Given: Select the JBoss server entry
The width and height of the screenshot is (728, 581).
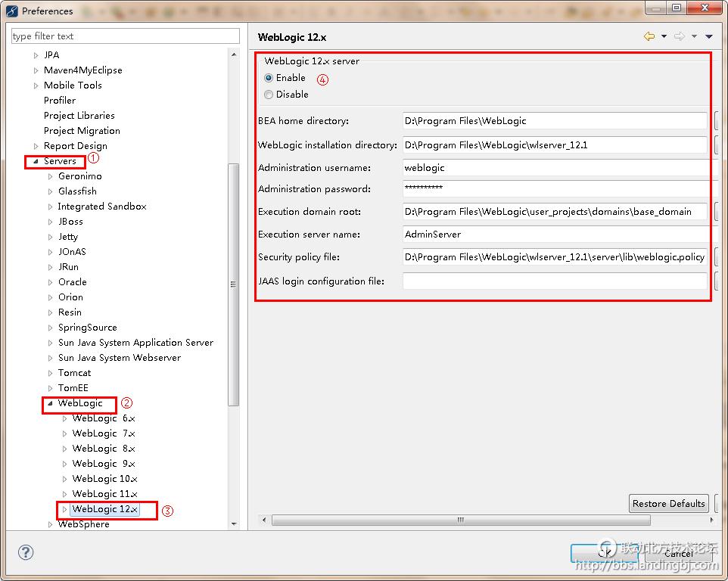Looking at the screenshot, I should click(x=70, y=222).
